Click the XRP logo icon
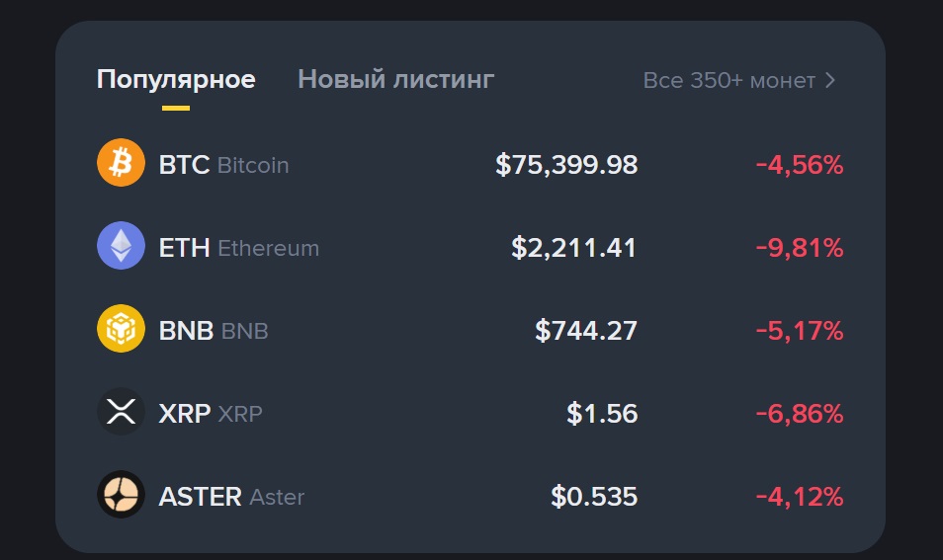Screen dimensions: 943x560 pyautogui.click(x=121, y=413)
